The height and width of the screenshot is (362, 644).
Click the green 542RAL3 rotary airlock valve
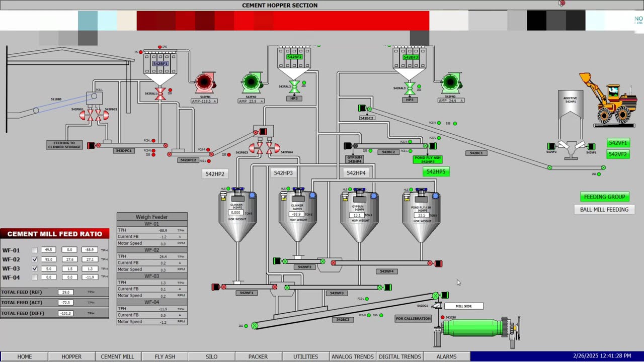[410, 88]
